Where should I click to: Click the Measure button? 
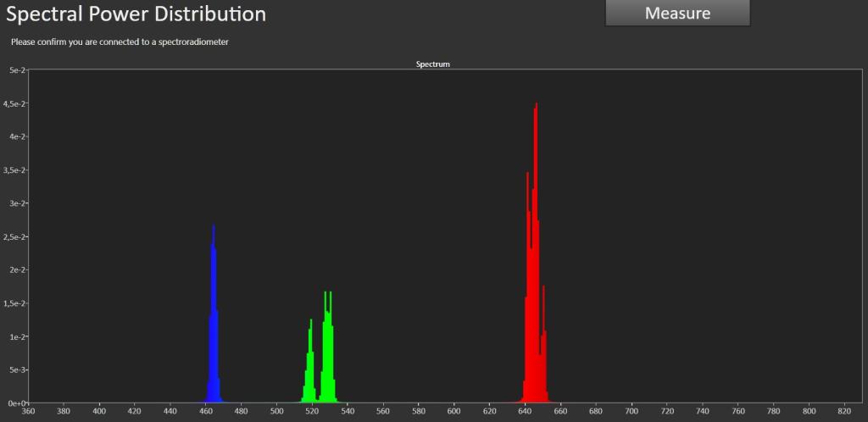(677, 13)
